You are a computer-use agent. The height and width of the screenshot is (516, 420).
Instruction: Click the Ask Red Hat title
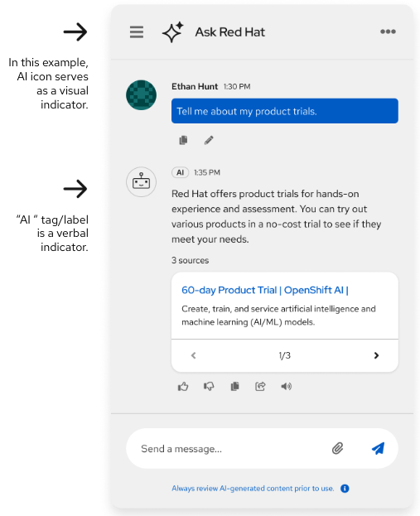tap(229, 32)
